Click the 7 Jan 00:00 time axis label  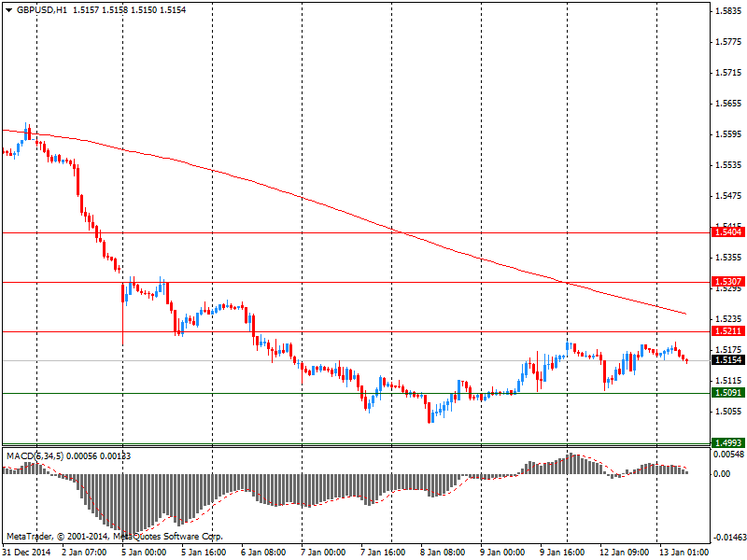323,553
